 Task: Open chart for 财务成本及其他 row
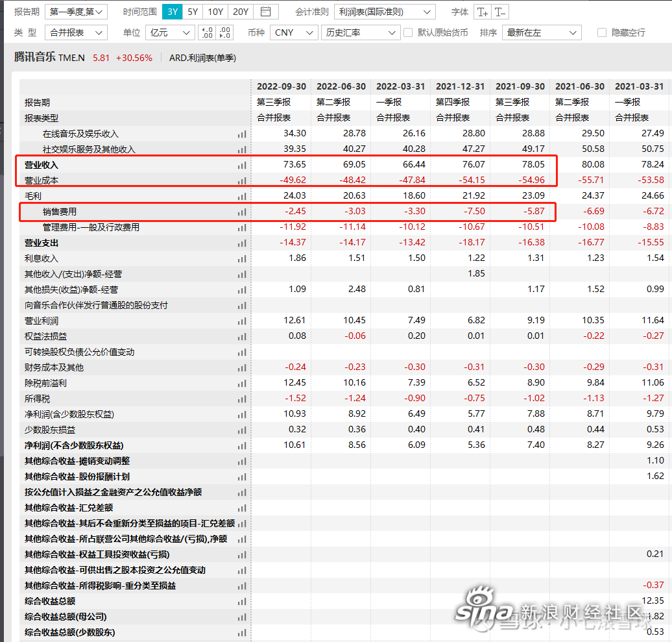[x=242, y=367]
